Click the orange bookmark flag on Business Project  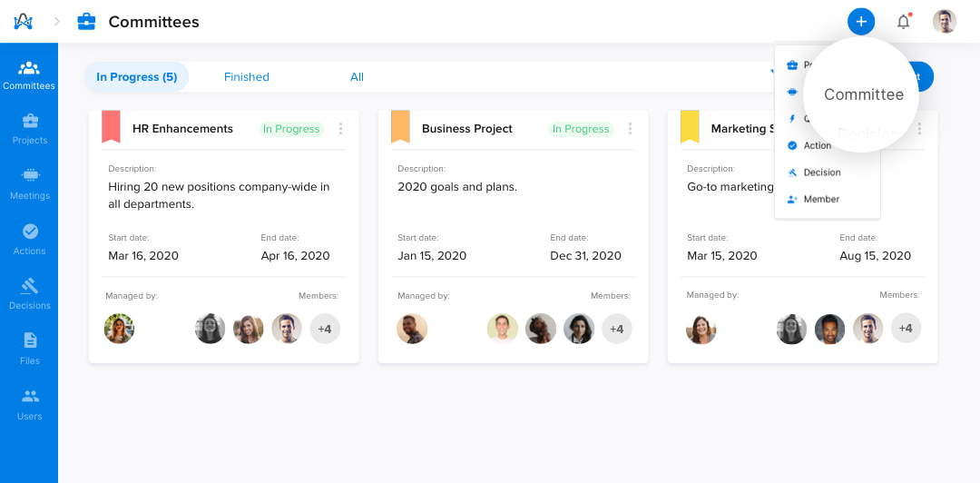400,126
